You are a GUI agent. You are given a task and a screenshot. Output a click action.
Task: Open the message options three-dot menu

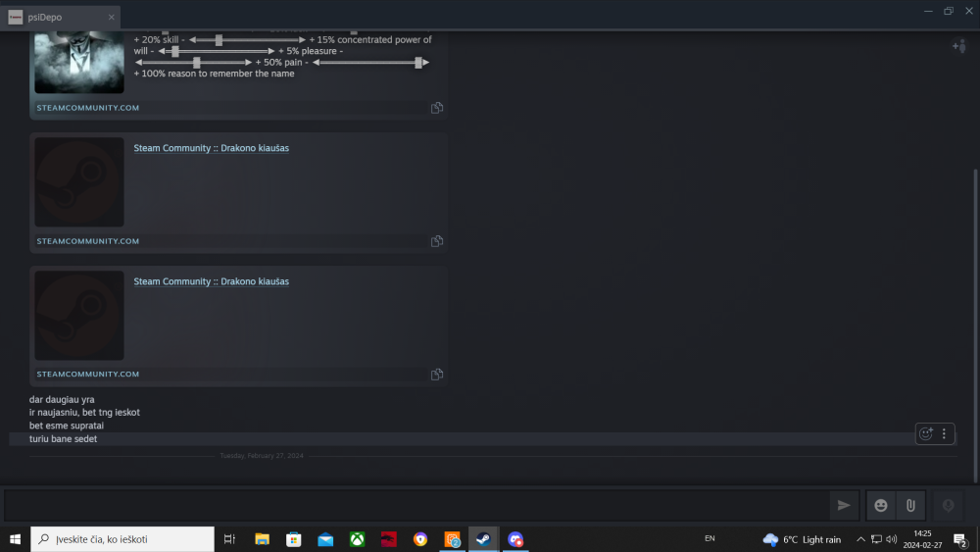pyautogui.click(x=945, y=433)
